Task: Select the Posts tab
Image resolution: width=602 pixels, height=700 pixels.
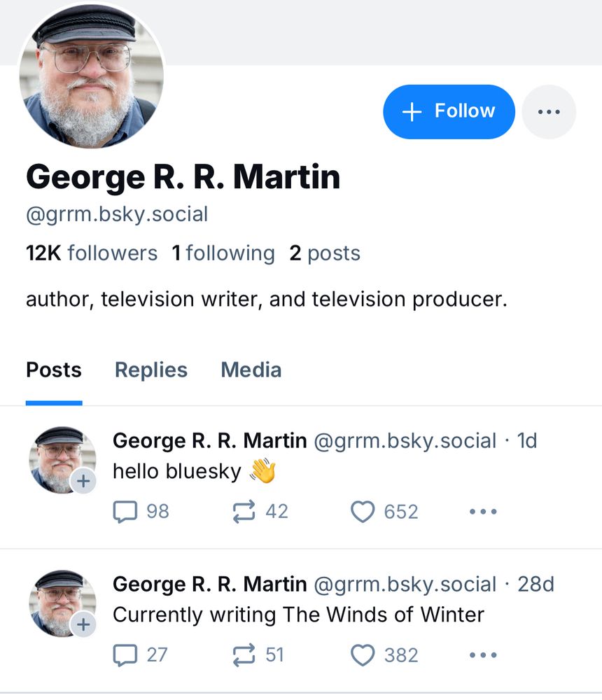Action: (x=54, y=370)
